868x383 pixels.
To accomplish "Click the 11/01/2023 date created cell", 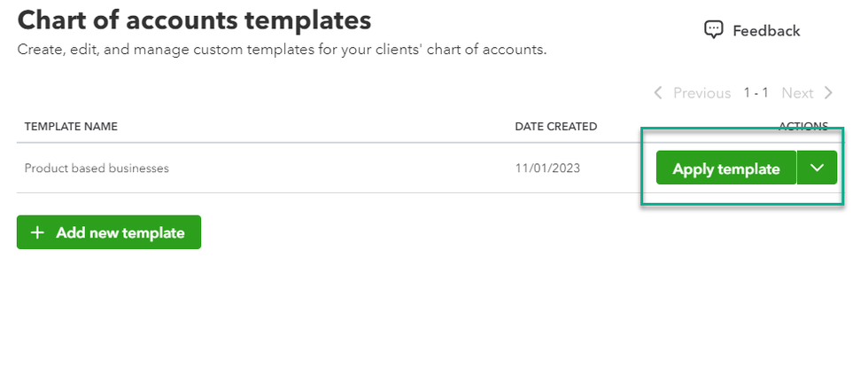I will 547,168.
